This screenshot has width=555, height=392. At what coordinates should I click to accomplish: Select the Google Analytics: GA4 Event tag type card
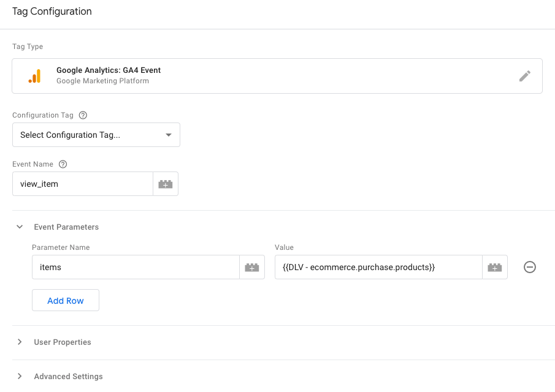click(x=277, y=76)
